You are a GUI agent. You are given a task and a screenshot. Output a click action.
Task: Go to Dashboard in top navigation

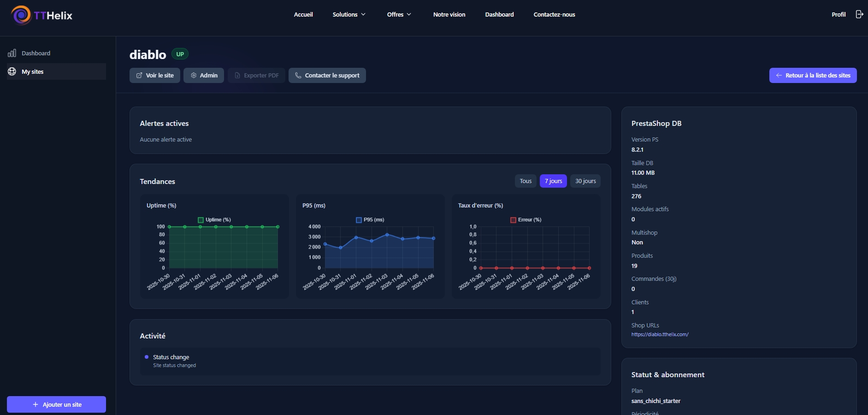coord(499,14)
